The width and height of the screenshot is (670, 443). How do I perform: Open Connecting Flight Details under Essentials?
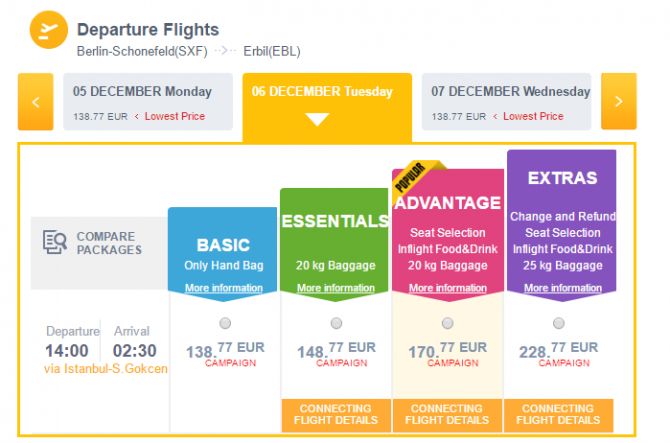336,415
